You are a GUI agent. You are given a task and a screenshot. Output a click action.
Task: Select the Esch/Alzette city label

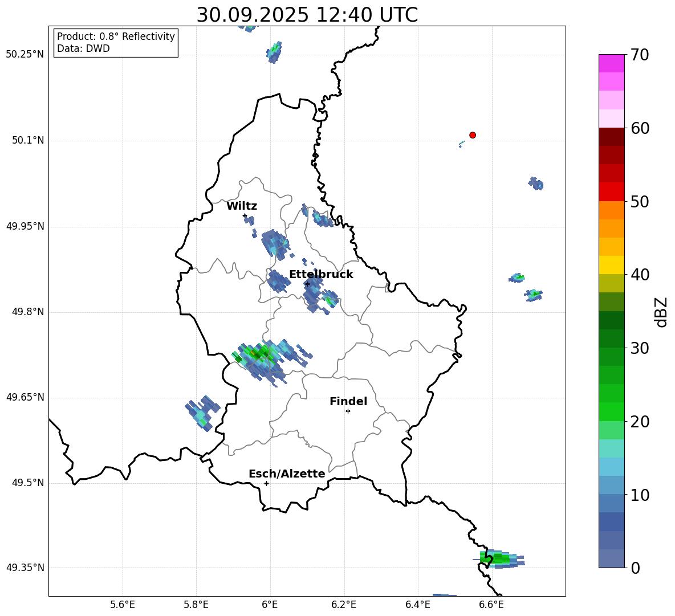[x=287, y=474]
